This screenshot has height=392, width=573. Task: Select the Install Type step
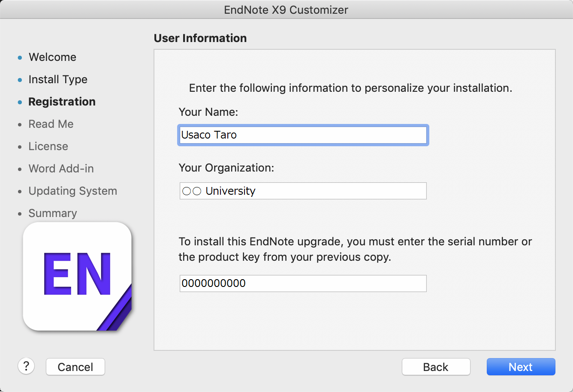pyautogui.click(x=58, y=79)
